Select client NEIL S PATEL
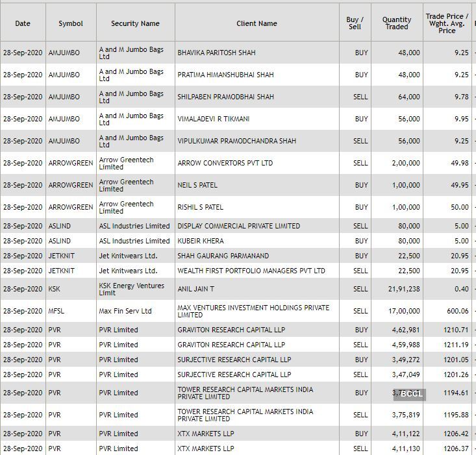Screen dimensions: 476x455 coord(197,185)
